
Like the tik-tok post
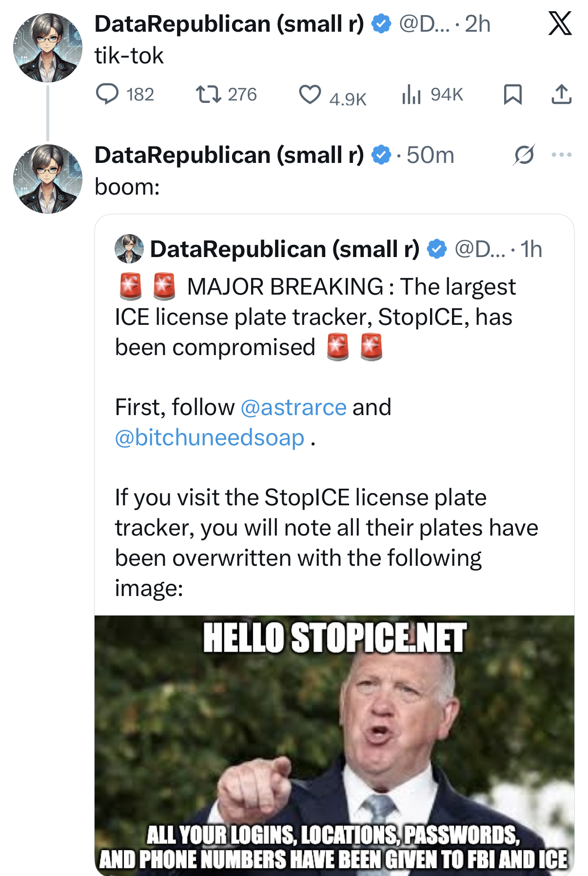[310, 94]
